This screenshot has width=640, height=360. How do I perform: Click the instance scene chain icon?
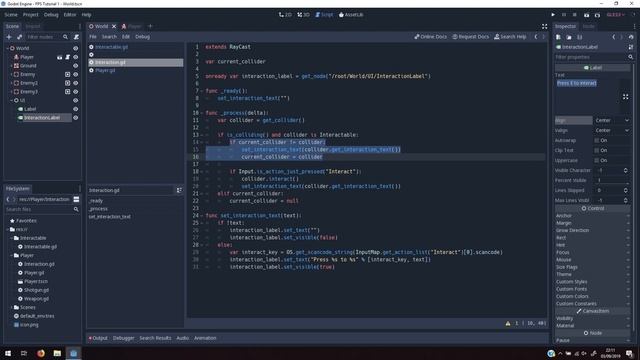click(x=19, y=37)
